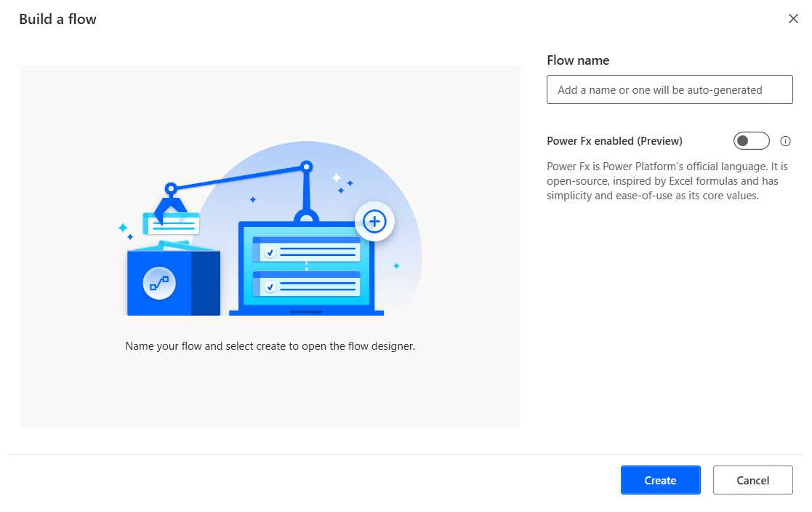
Task: Click the Cancel button
Action: pyautogui.click(x=752, y=480)
